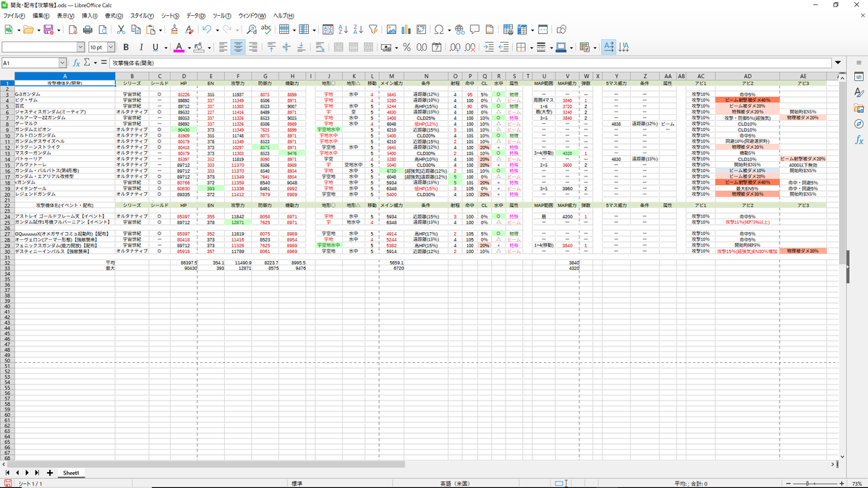
Task: Click the zoom slider handle
Action: [809, 483]
